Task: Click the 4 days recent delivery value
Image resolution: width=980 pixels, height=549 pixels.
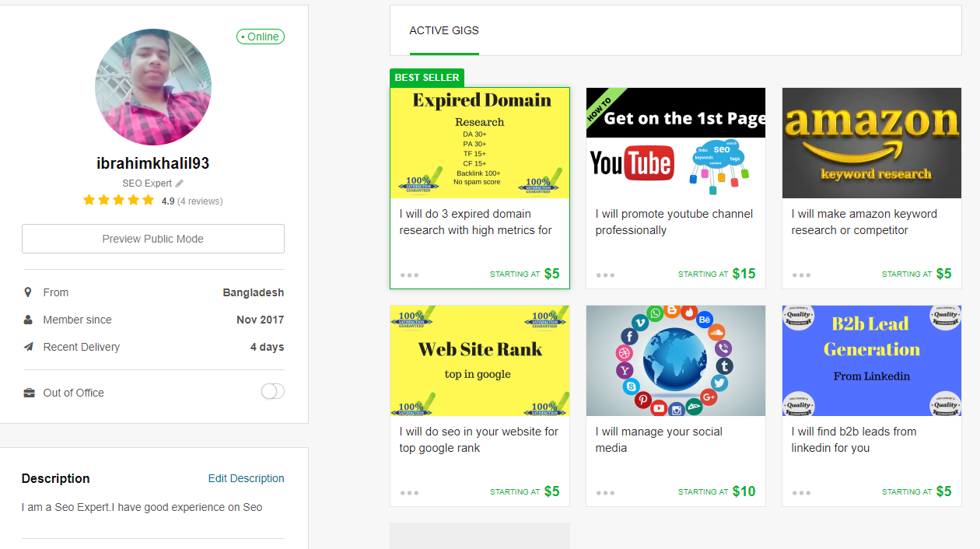Action: (x=268, y=348)
